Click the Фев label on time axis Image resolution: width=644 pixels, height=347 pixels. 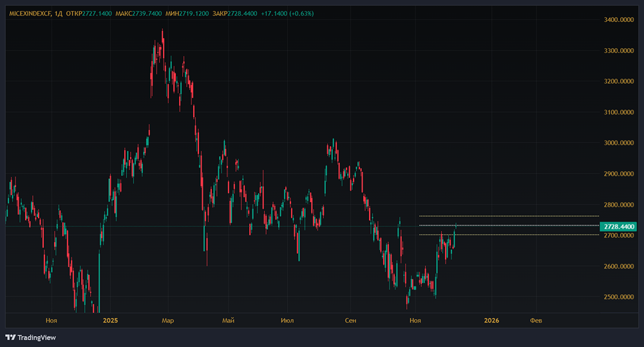click(x=535, y=320)
